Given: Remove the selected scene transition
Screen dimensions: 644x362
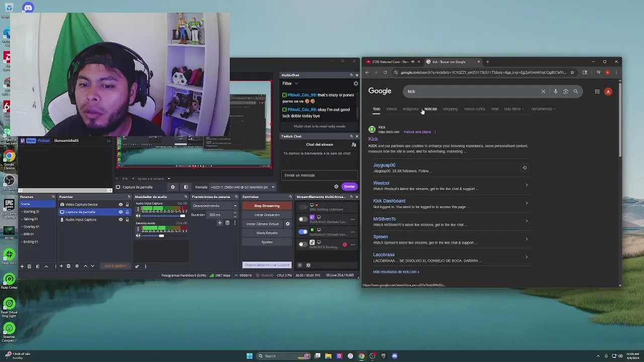Looking at the screenshot, I should click(227, 223).
